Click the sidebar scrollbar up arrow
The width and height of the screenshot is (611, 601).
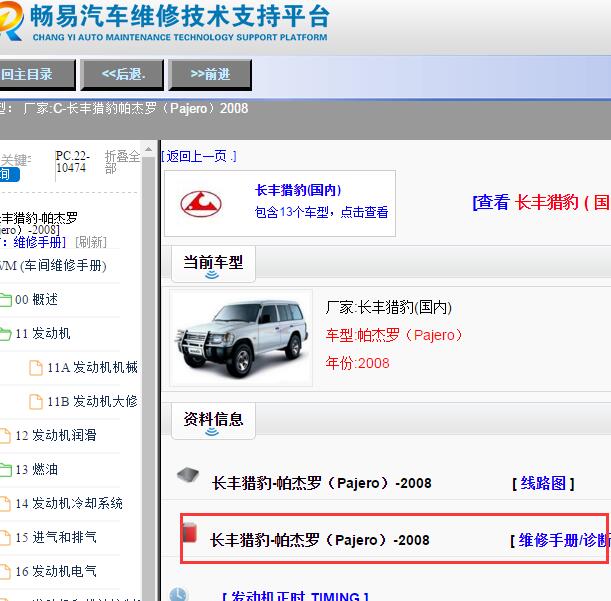148,149
